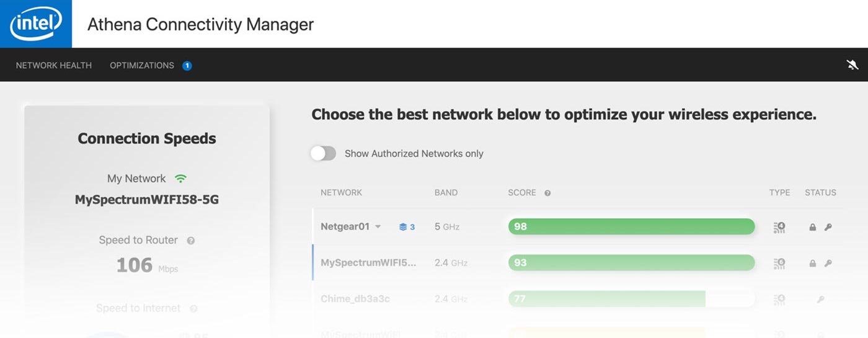Switch to the Optimizations tab
This screenshot has width=868, height=338.
(x=142, y=65)
